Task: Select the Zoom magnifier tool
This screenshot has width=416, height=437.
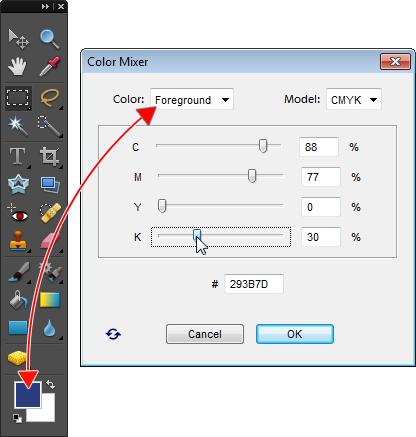Action: (49, 39)
